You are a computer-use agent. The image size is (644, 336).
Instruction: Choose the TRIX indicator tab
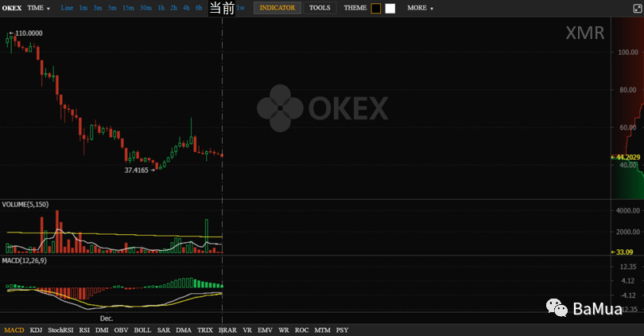coord(204,330)
